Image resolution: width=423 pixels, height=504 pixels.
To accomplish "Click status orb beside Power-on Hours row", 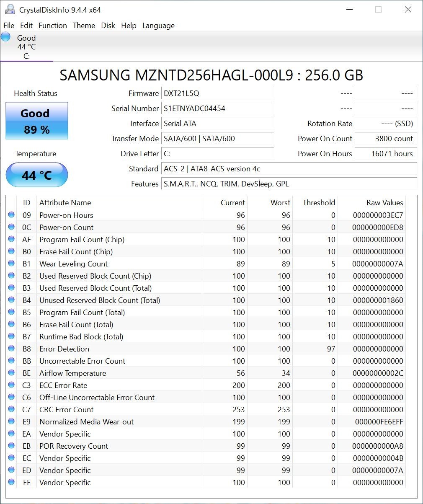I will [x=11, y=215].
